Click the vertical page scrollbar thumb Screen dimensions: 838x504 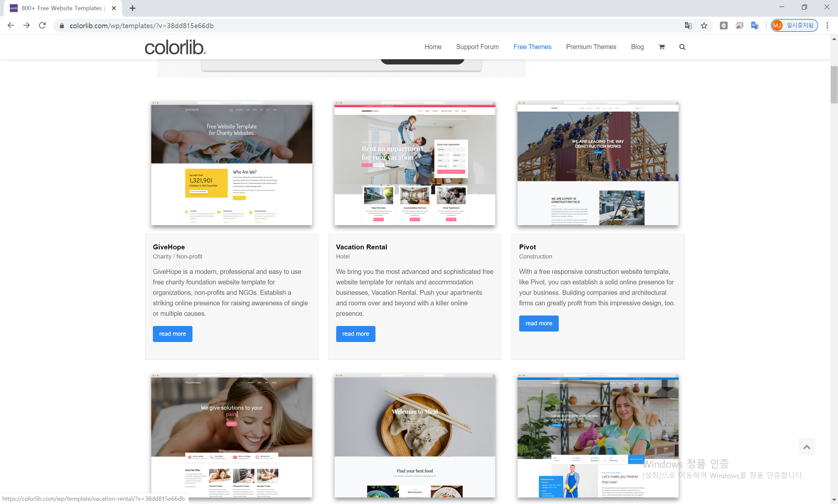tap(834, 85)
